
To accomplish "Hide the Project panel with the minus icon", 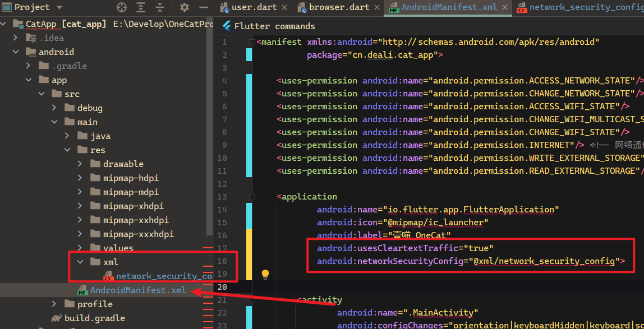I will tap(203, 7).
